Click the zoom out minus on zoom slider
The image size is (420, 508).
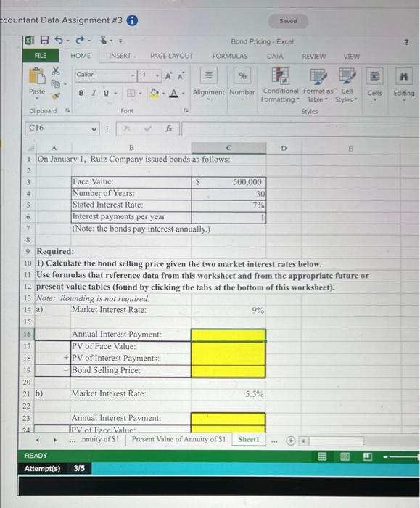click(386, 457)
